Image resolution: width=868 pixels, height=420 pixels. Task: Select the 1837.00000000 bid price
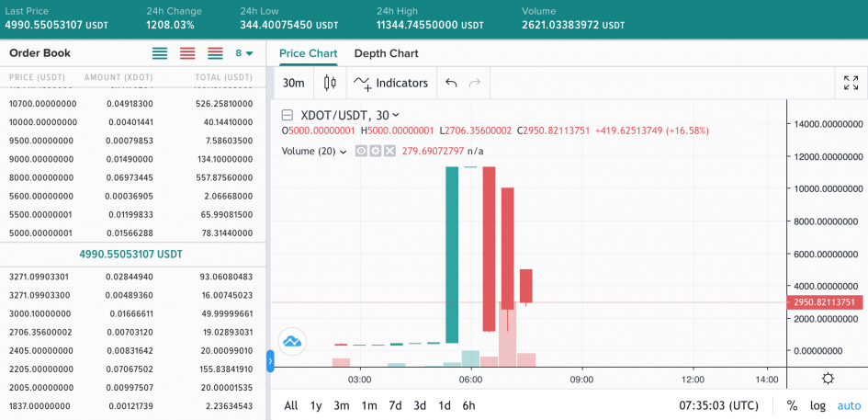pyautogui.click(x=41, y=406)
